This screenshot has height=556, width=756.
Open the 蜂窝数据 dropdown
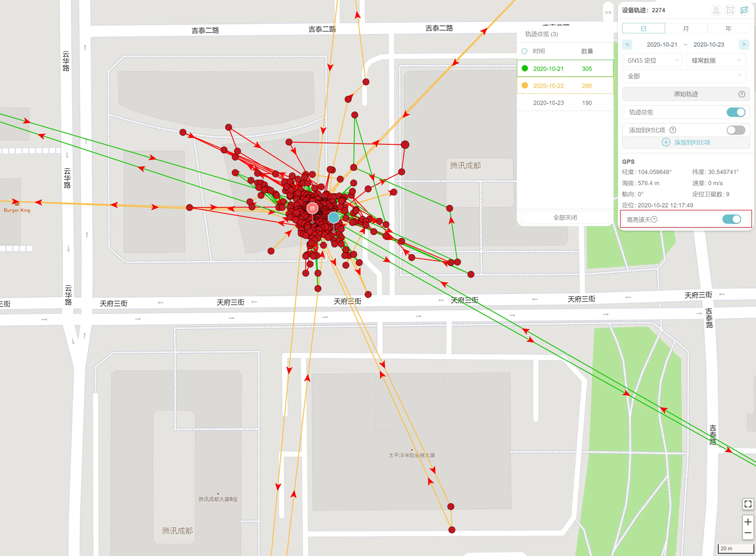pos(716,60)
